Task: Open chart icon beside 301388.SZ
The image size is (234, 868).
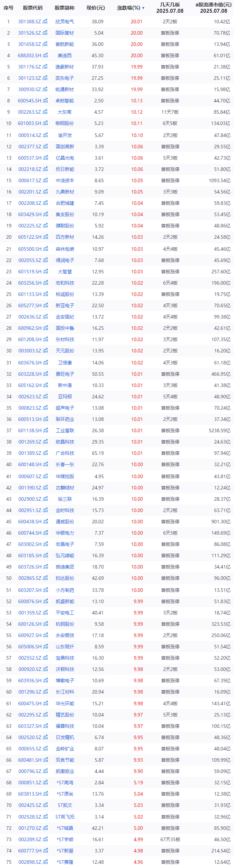Action: (45, 22)
